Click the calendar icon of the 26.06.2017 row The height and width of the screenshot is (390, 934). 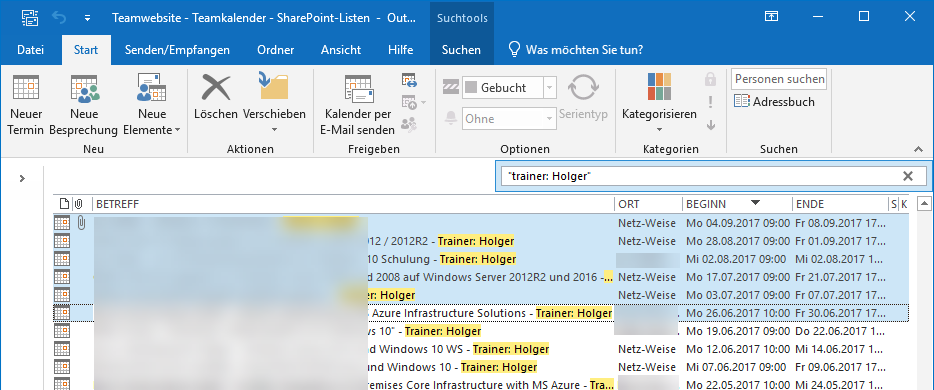[62, 313]
